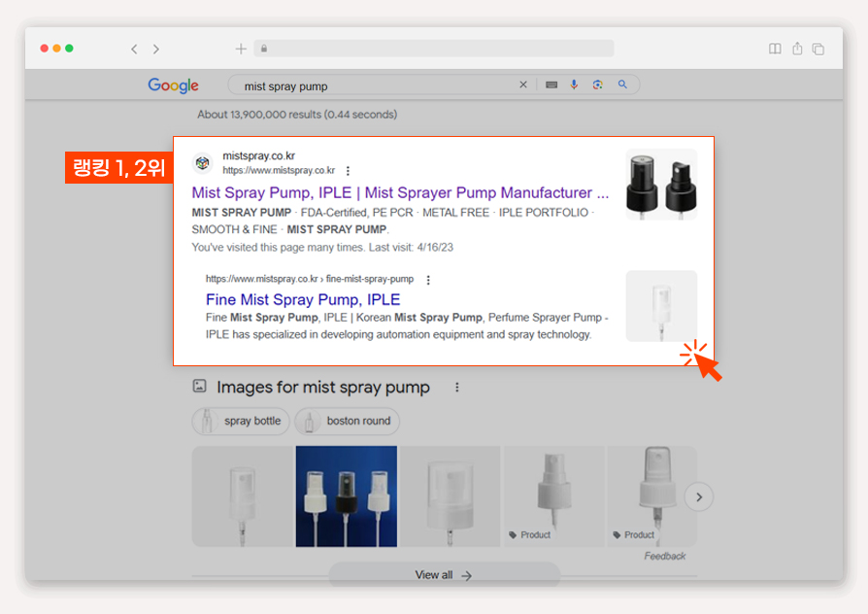This screenshot has height=614, width=868.
Task: Open the white pump thumbnail beside Fine Mist result
Action: tap(661, 306)
